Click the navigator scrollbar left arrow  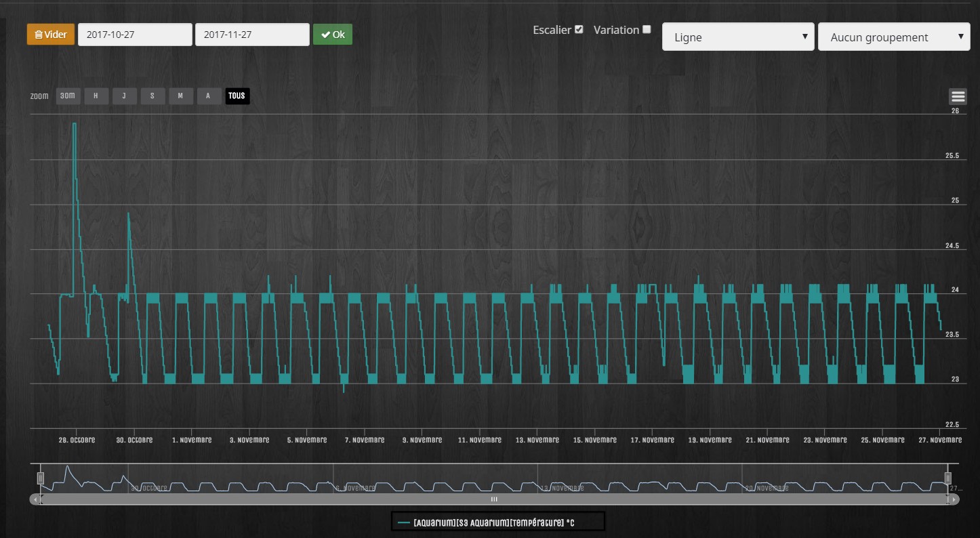click(35, 499)
